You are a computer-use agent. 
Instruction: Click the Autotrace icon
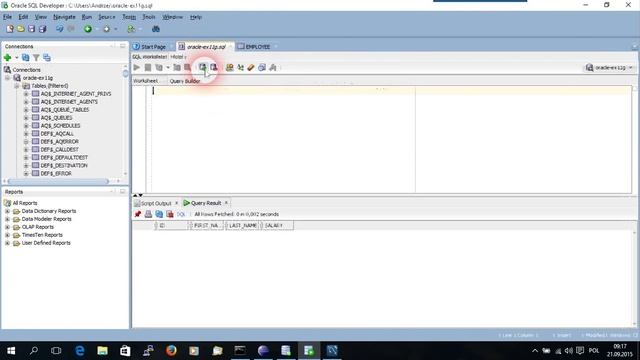pos(177,67)
